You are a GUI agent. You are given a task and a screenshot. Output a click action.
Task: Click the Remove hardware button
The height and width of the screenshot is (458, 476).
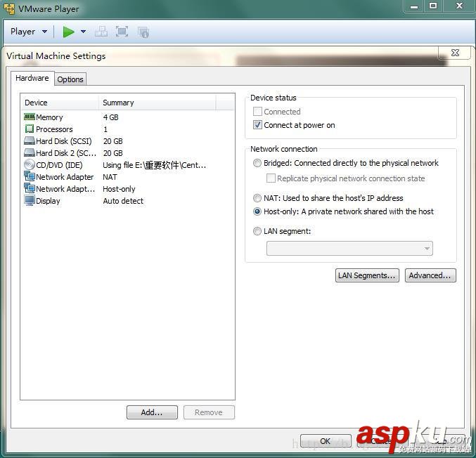click(x=209, y=412)
